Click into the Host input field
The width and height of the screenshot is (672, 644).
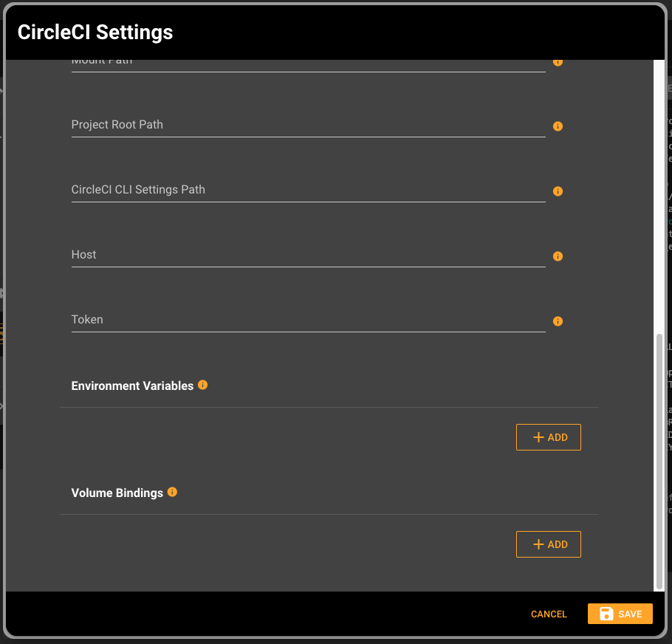pyautogui.click(x=308, y=255)
